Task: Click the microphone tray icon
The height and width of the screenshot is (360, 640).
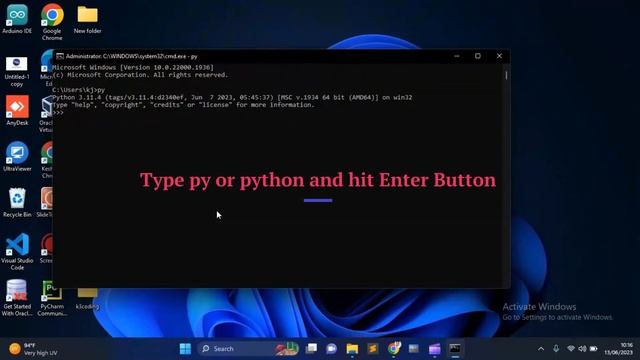Action: click(x=556, y=349)
